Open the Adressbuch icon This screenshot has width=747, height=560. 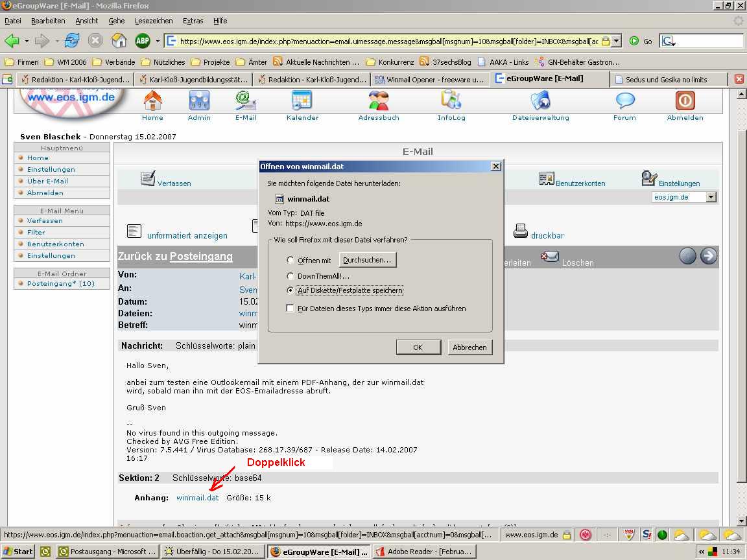[x=379, y=100]
